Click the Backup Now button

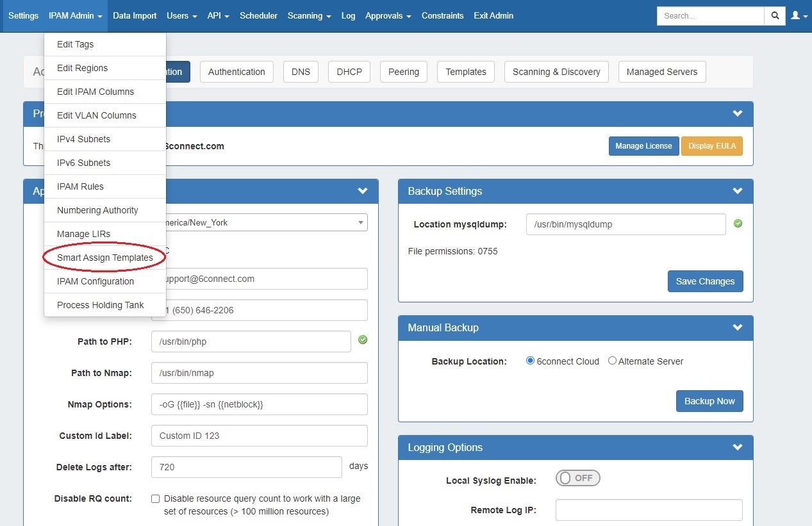(x=709, y=401)
